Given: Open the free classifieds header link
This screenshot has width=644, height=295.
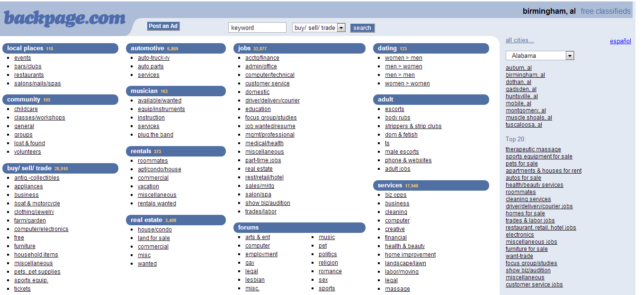Looking at the screenshot, I should 606,11.
